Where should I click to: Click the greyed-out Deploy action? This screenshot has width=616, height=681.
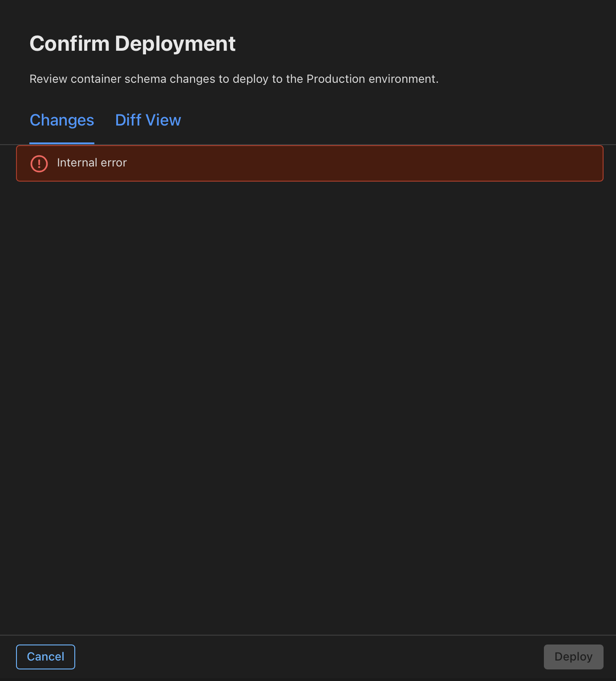click(573, 657)
